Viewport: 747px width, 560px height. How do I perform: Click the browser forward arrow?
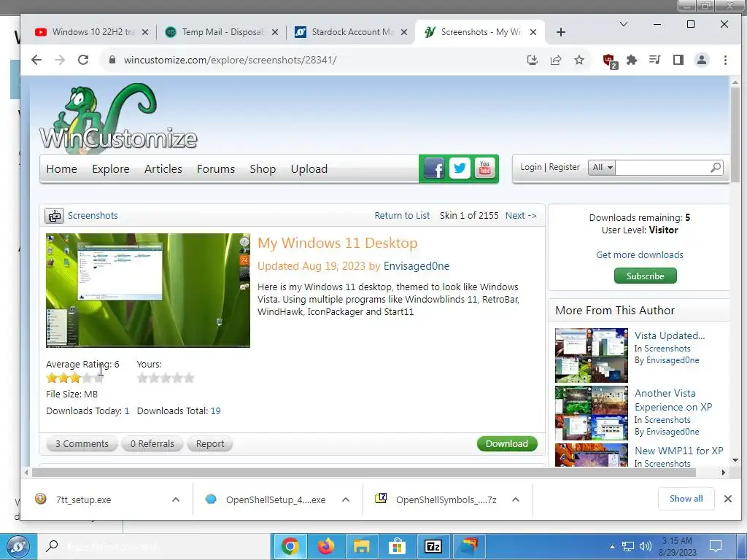tap(60, 60)
